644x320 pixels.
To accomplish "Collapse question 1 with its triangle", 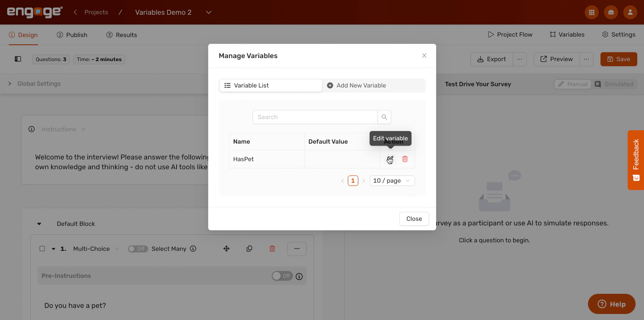I will (53, 249).
